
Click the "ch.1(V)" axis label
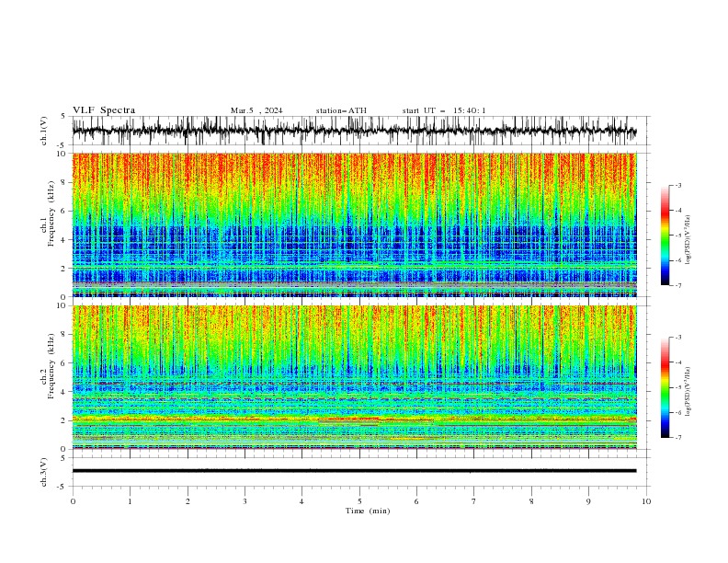tap(44, 131)
